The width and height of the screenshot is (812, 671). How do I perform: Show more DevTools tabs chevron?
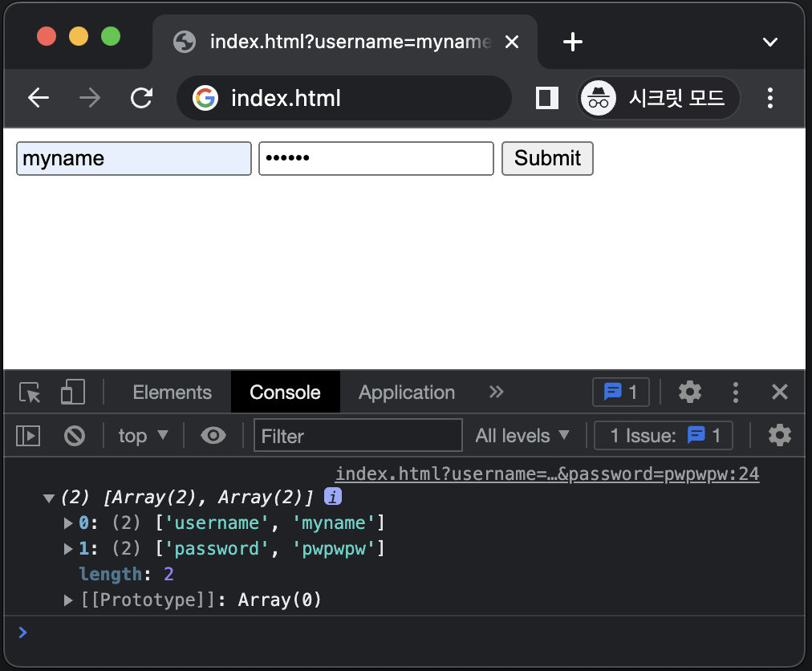[x=496, y=392]
